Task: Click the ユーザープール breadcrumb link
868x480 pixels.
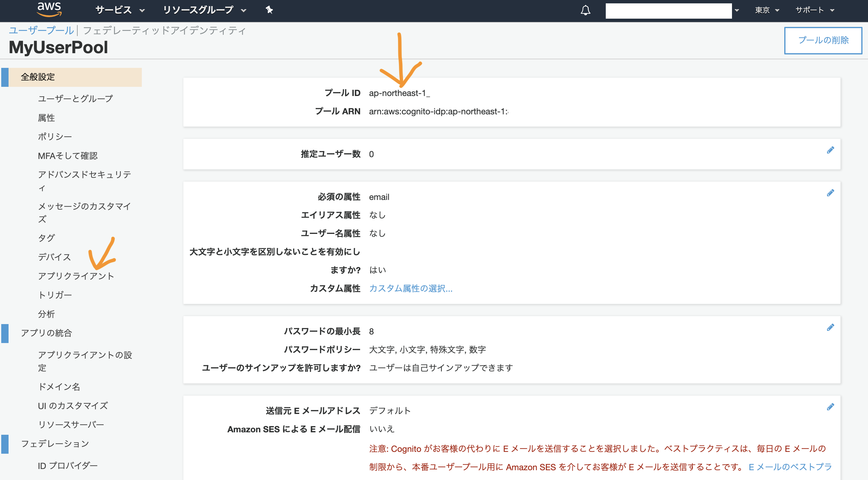Action: 41,30
